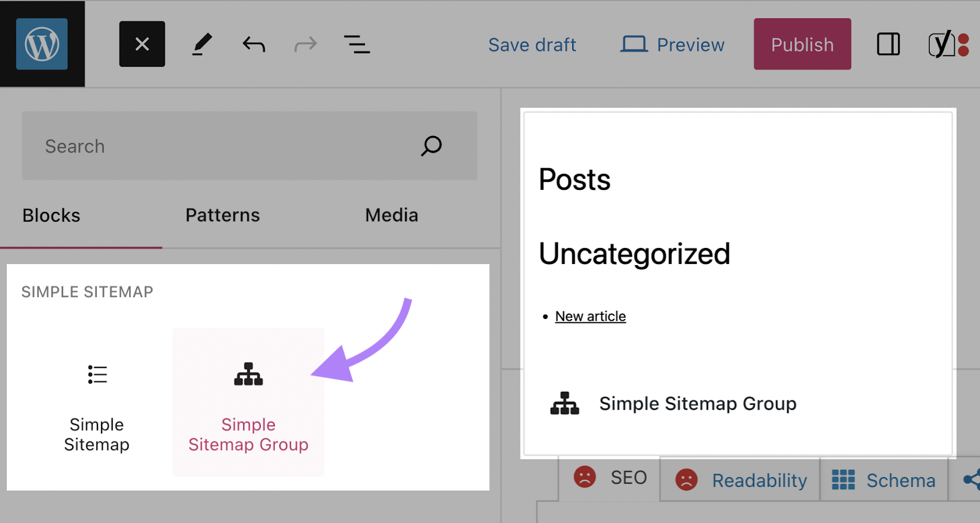Click the SIMPLE SITEMAP category label
The width and height of the screenshot is (980, 523).
[87, 292]
